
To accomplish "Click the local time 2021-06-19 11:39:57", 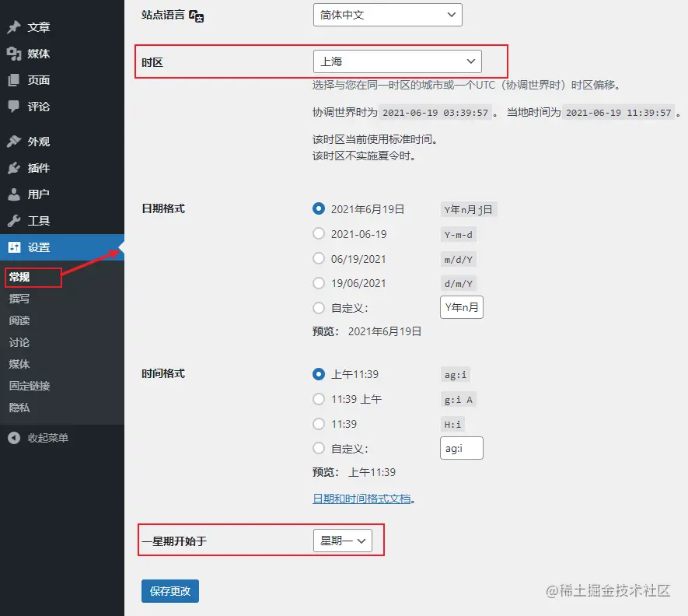I will (x=618, y=113).
